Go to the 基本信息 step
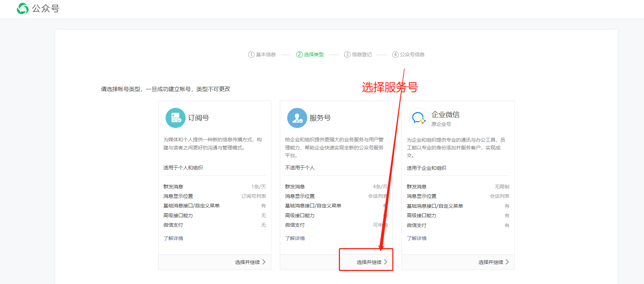The width and height of the screenshot is (644, 284). click(266, 54)
